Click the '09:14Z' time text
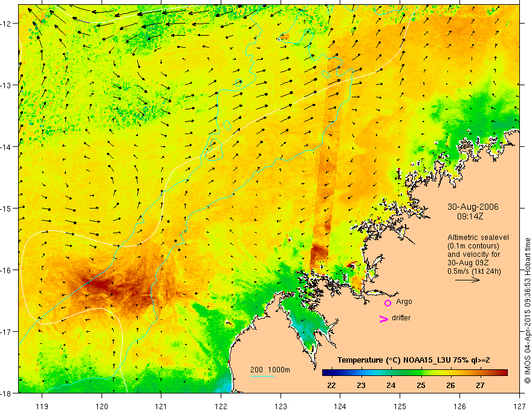 [x=470, y=216]
